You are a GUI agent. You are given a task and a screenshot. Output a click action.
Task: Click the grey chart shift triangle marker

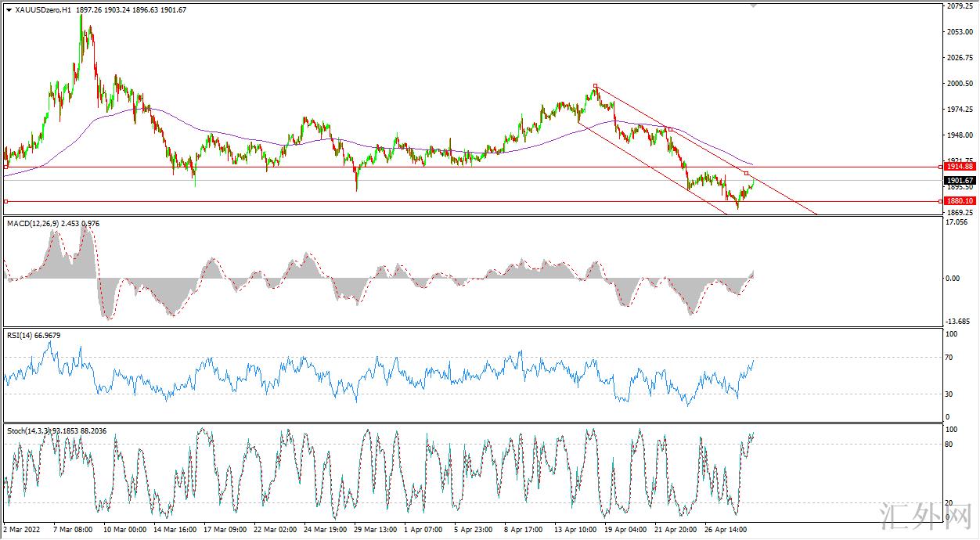tap(754, 5)
